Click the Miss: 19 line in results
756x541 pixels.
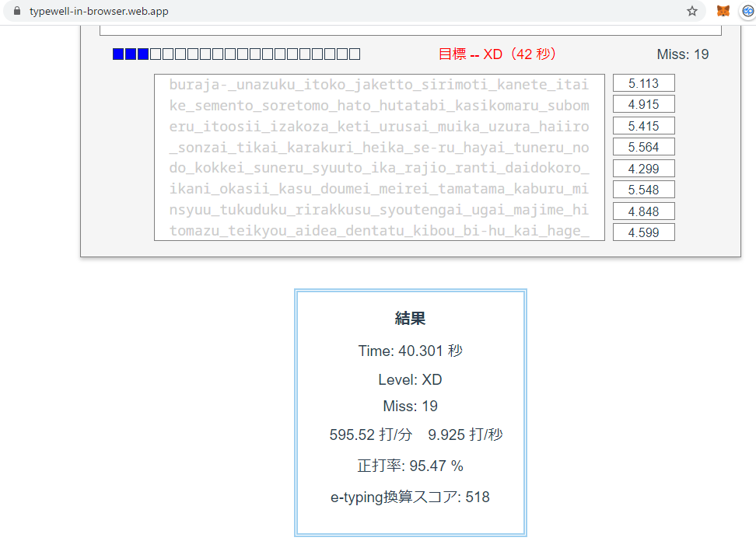pos(411,406)
